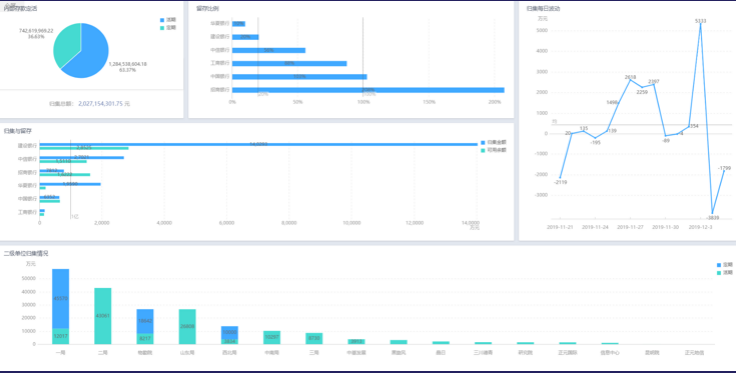Select the 8730 teal column

pos(314,339)
